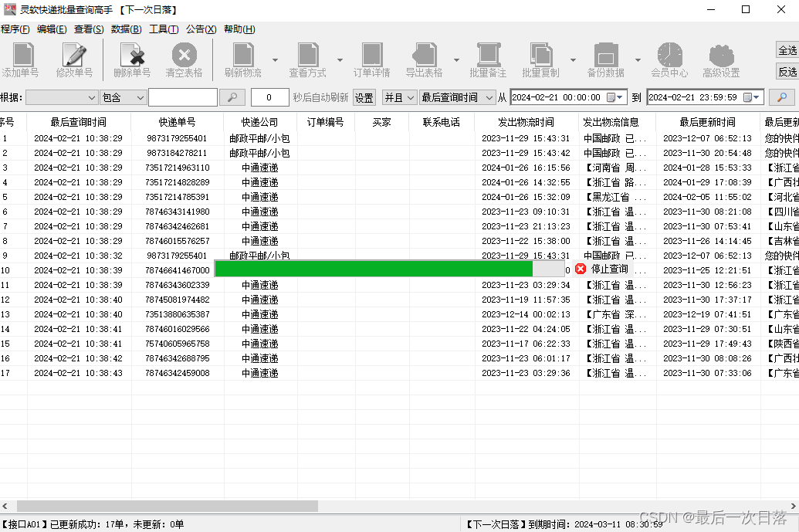
Task: Open the start date calendar picker
Action: pos(615,97)
